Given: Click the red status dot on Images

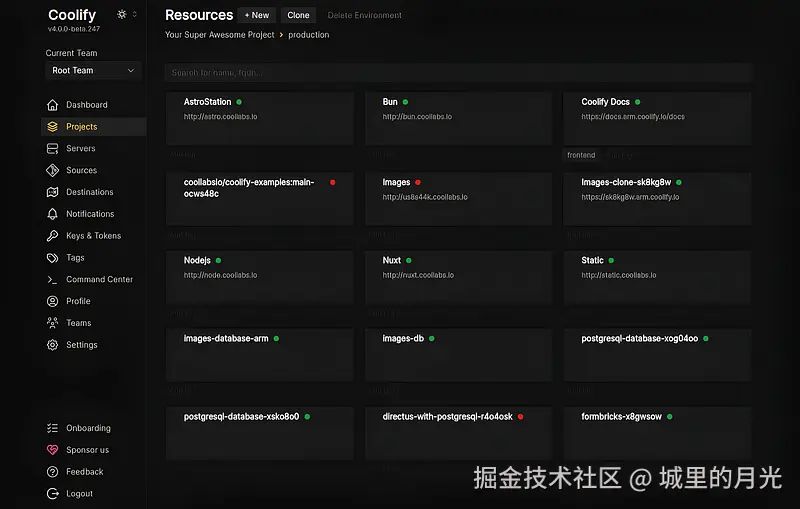Looking at the screenshot, I should (x=418, y=182).
